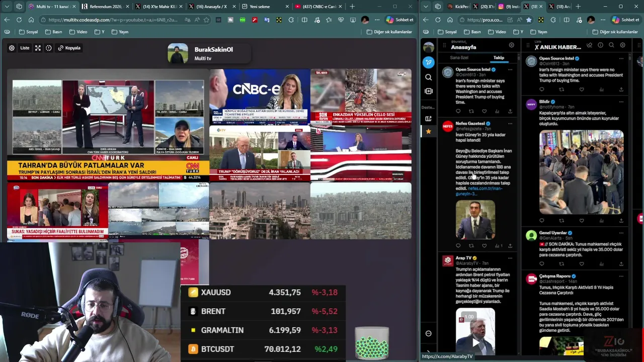Open Yayın bookmarks folder in left browser
The width and height of the screenshot is (644, 362).
120,32
